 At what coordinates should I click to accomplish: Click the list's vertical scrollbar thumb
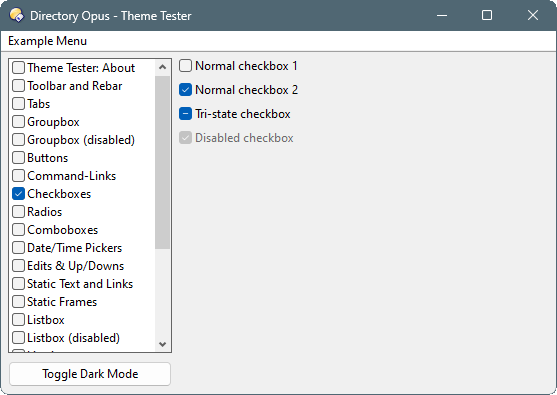pos(162,162)
